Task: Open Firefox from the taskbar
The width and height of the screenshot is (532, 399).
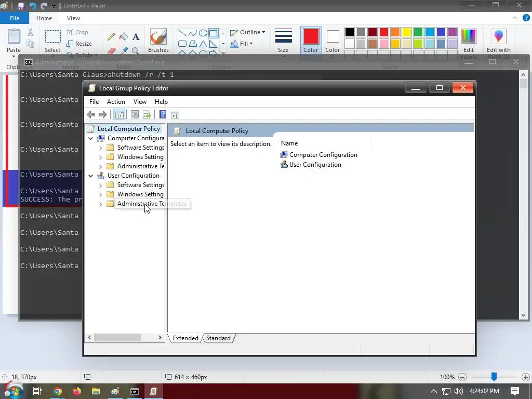Action: (x=77, y=391)
